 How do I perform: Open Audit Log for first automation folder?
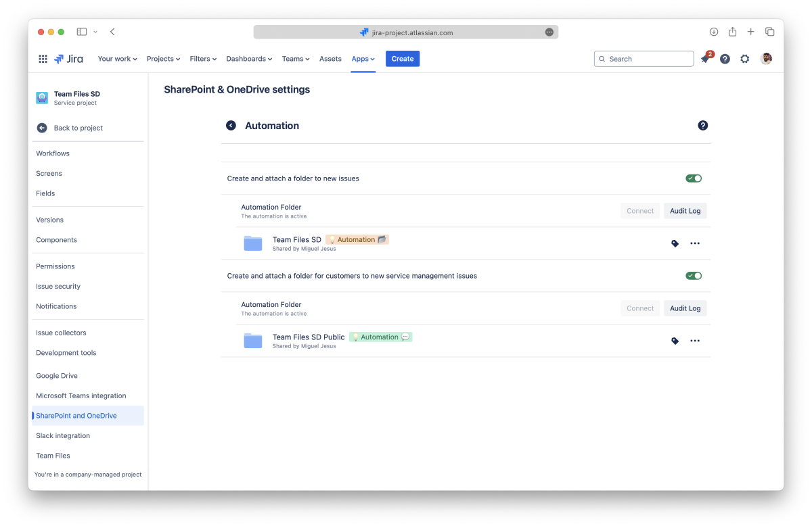(x=685, y=211)
